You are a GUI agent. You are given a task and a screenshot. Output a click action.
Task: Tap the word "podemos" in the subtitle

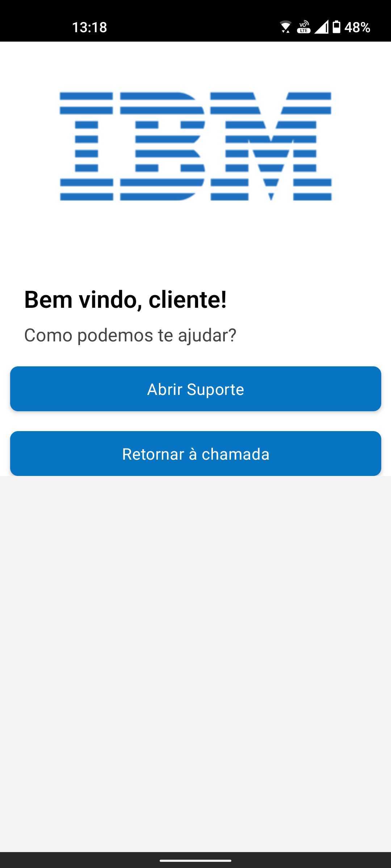[115, 335]
